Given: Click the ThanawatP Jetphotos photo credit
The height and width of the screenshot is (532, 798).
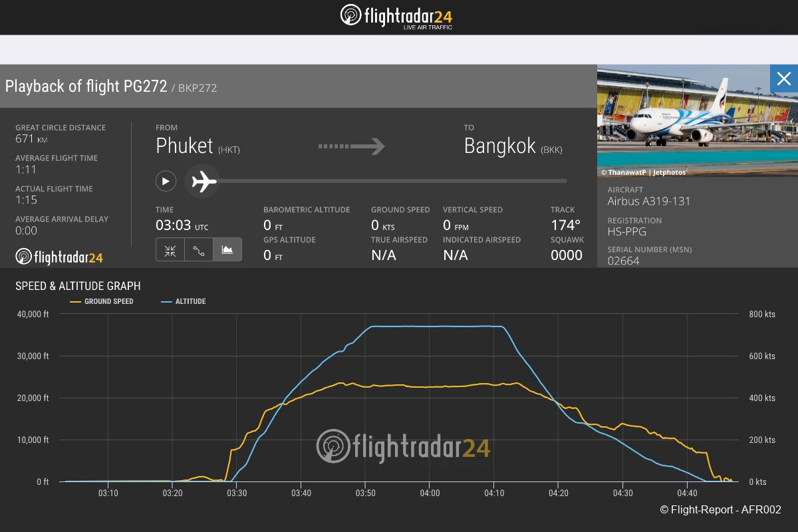Looking at the screenshot, I should [x=644, y=172].
